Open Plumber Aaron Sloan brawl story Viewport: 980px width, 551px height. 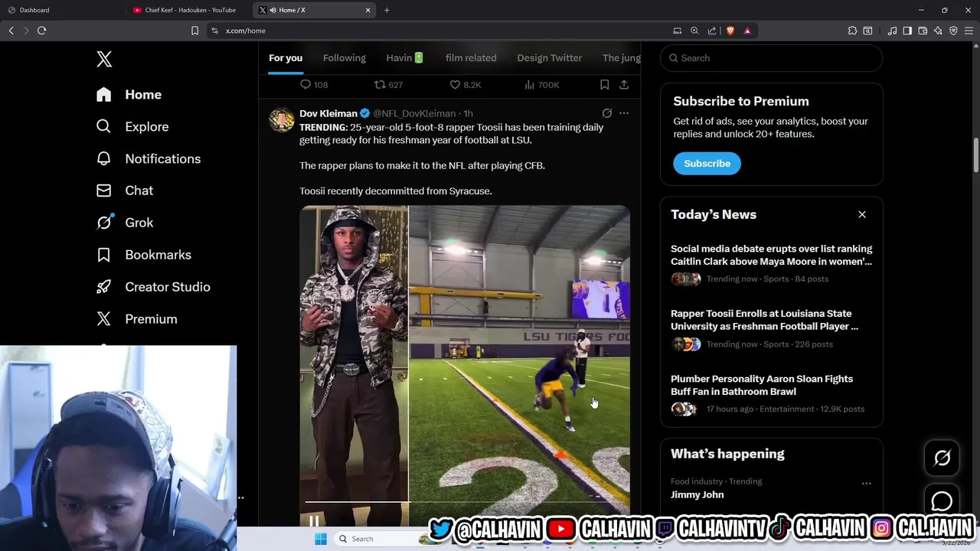[x=771, y=393]
